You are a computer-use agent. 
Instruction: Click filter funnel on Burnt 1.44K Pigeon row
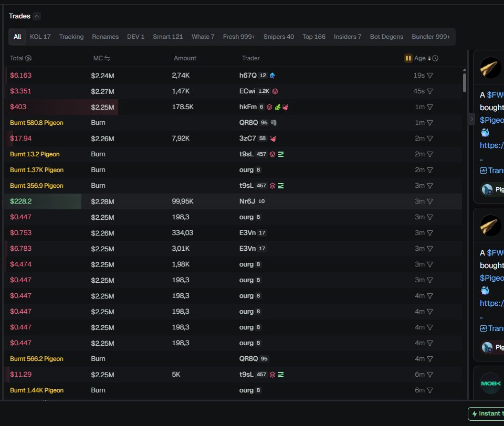(430, 390)
